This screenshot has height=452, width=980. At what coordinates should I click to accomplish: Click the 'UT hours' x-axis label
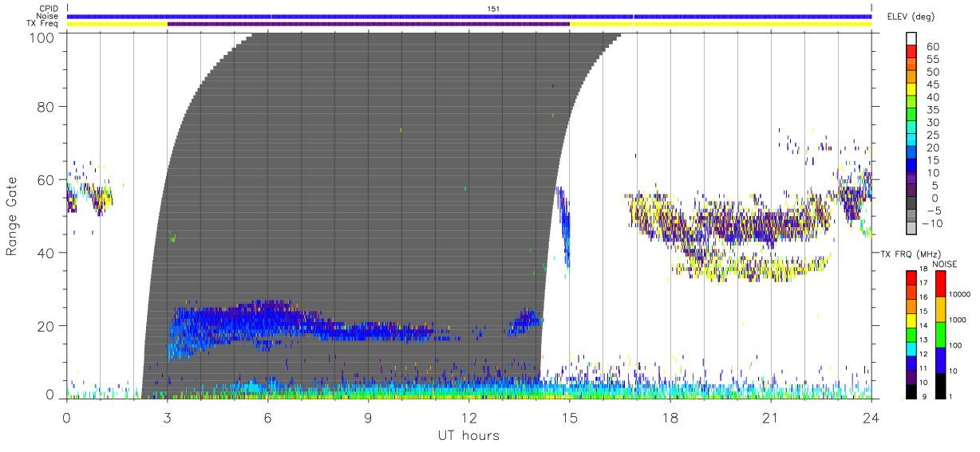pyautogui.click(x=468, y=435)
